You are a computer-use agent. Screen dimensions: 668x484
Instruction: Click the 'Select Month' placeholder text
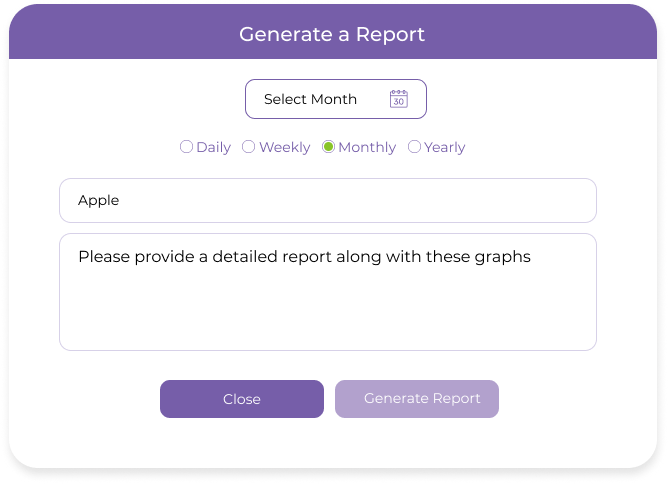(x=310, y=99)
